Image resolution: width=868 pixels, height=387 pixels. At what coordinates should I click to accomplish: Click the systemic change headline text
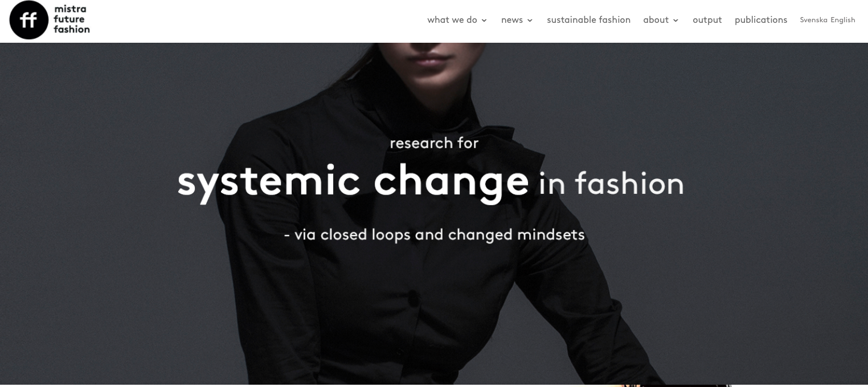pos(353,182)
